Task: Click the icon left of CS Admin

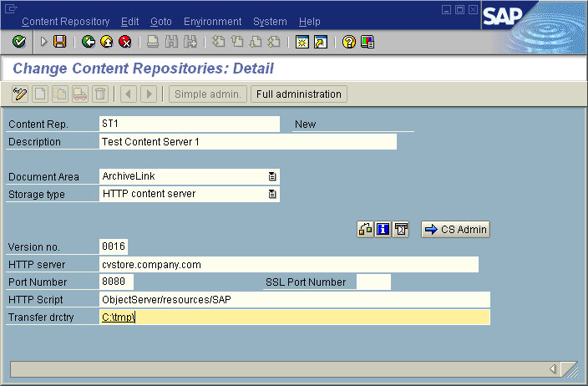Action: [402, 230]
